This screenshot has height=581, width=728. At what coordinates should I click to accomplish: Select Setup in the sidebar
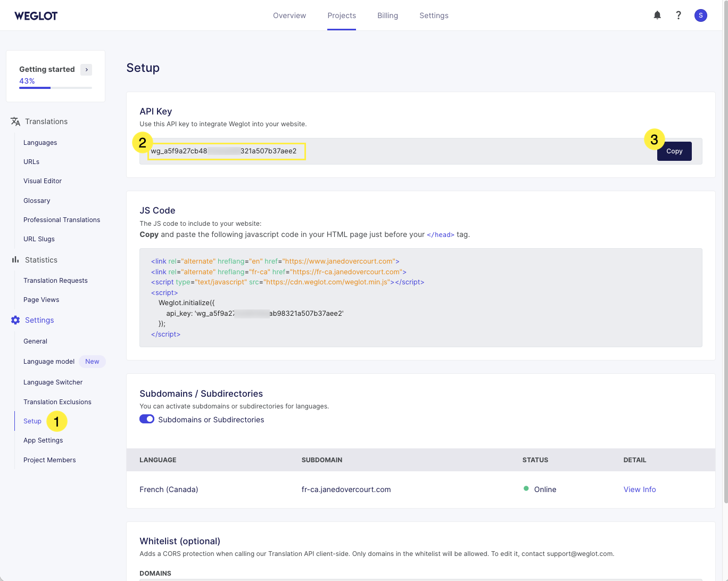tap(32, 421)
